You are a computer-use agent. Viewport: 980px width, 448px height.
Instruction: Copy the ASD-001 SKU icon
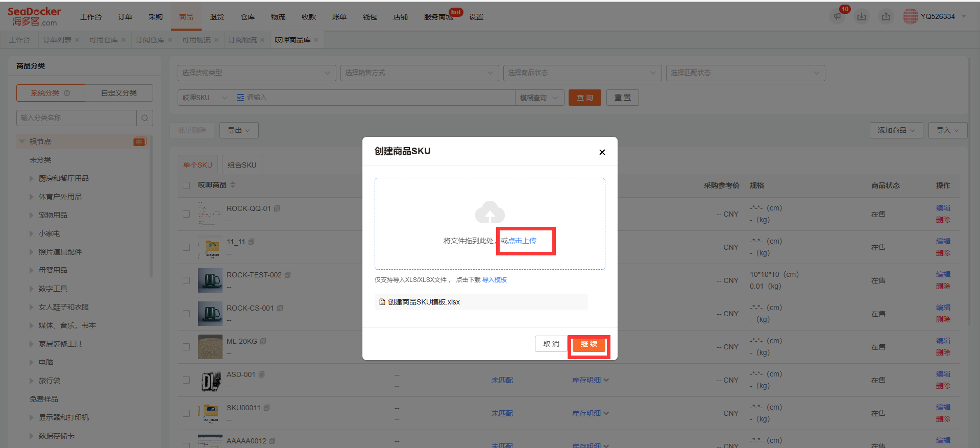[x=261, y=374]
